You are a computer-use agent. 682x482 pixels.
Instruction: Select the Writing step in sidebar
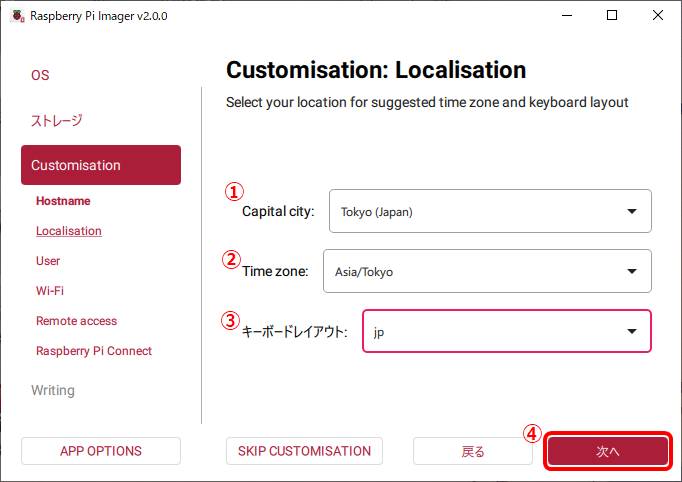point(53,390)
